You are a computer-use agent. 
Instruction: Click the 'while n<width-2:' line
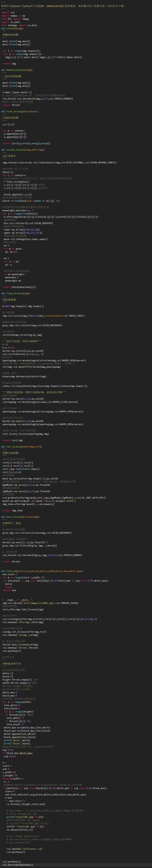[x=13, y=779]
